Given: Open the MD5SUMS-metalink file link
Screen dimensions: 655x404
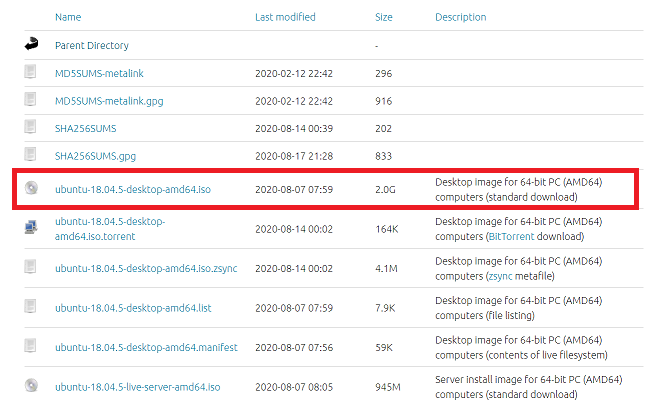Looking at the screenshot, I should tap(99, 74).
